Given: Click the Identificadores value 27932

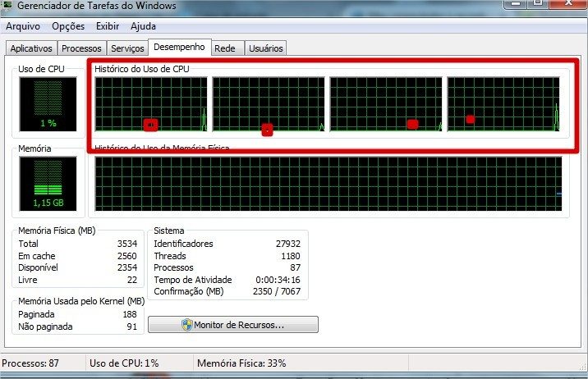Looking at the screenshot, I should tap(288, 244).
